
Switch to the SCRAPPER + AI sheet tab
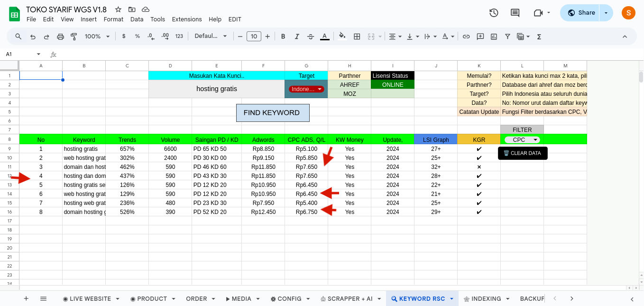(351, 298)
